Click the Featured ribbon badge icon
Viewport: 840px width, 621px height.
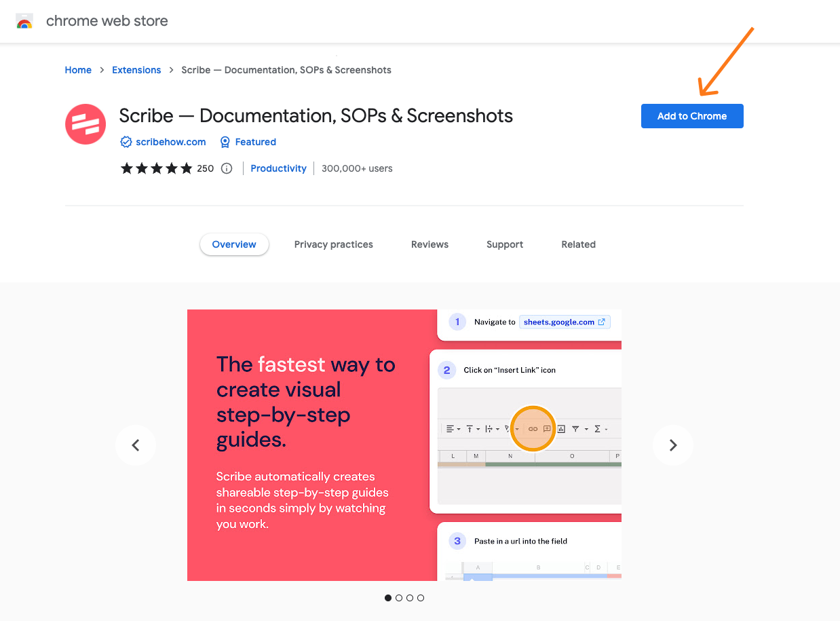pyautogui.click(x=225, y=142)
